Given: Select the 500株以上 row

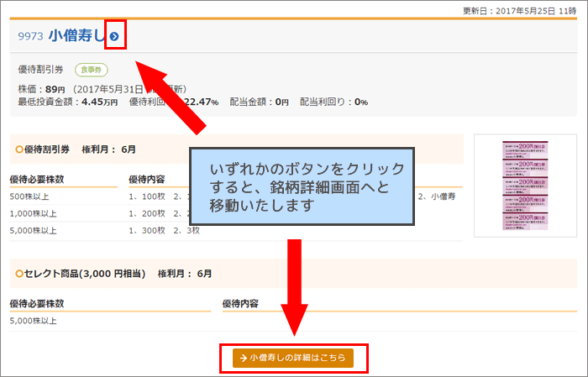Looking at the screenshot, I should 236,196.
